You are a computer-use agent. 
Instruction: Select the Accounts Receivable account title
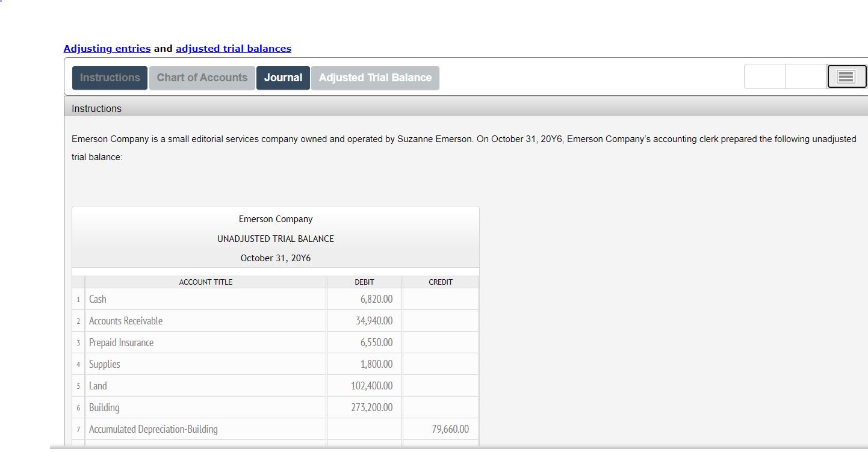(126, 321)
